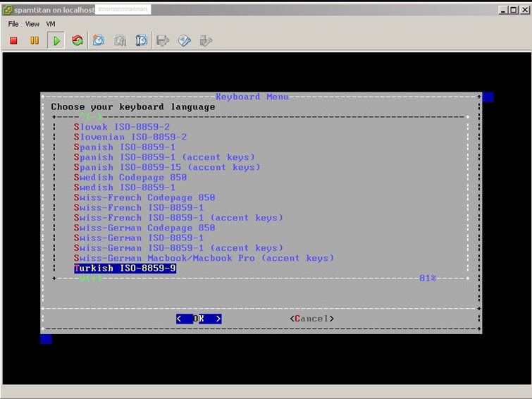This screenshot has width=532, height=399.
Task: Select Slovak ISO-8859-2
Action: (x=122, y=127)
